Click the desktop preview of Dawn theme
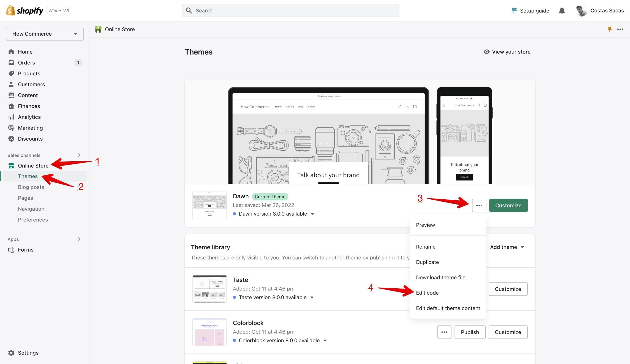 [329, 135]
